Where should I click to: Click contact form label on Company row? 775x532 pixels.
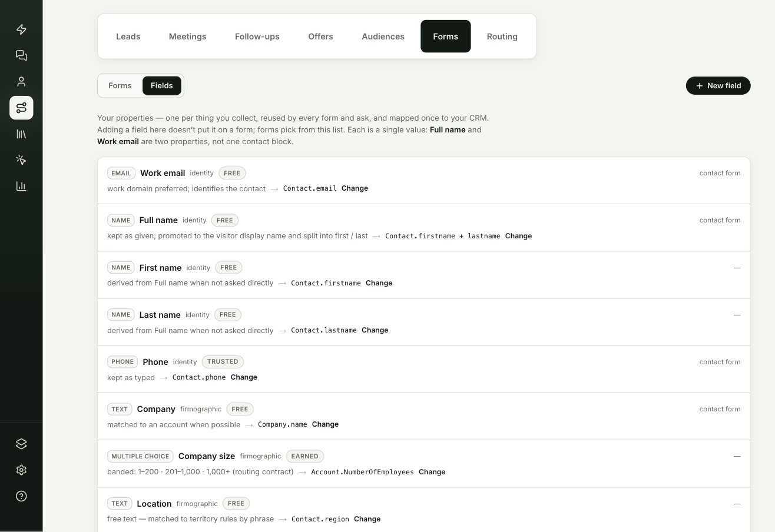(x=720, y=409)
